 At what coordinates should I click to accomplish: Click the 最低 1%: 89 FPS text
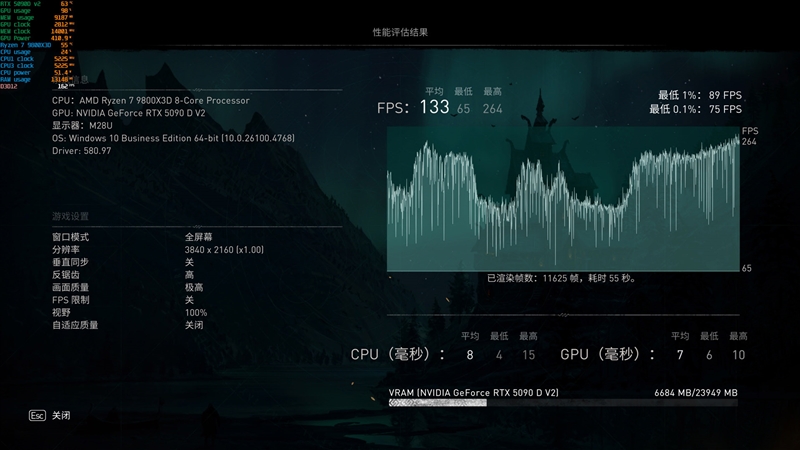(x=699, y=95)
